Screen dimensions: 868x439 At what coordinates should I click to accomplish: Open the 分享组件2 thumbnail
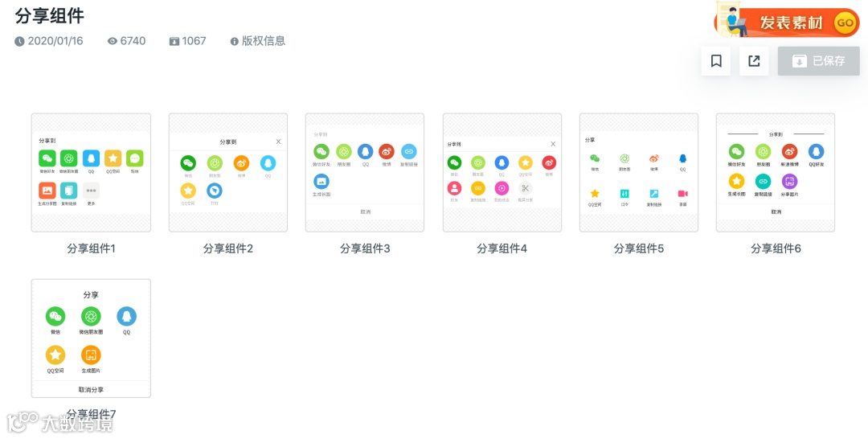pyautogui.click(x=228, y=172)
